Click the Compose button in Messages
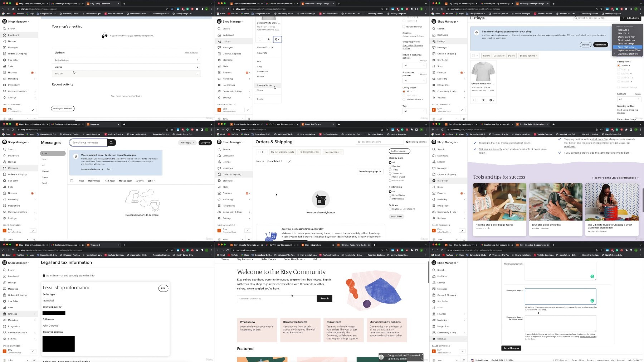Viewport: 644px width, 362px height. (205, 143)
